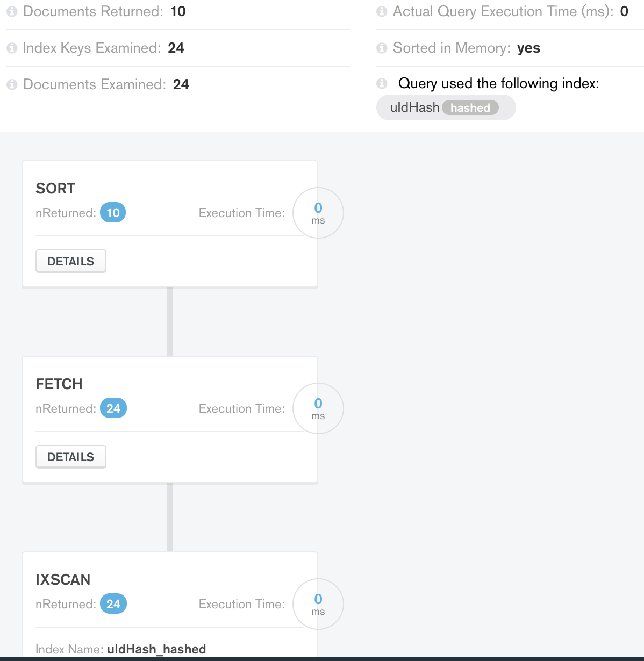This screenshot has width=644, height=661.
Task: Click IXSCAN stage nReturned badge showing 24
Action: [x=113, y=604]
